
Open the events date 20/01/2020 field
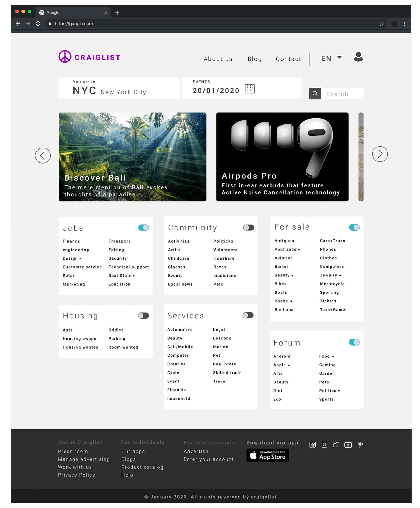click(241, 88)
